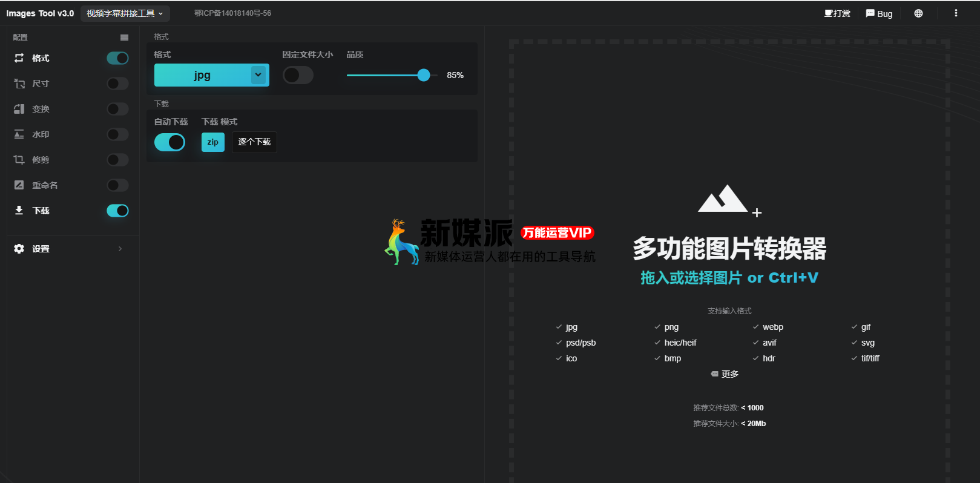Select the zip download mode button
Screen dimensions: 980x483
pos(212,142)
